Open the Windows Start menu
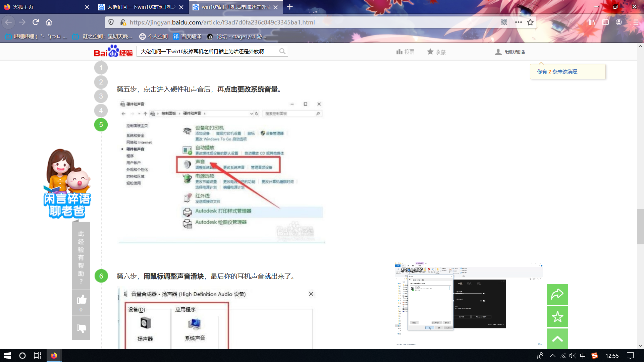The height and width of the screenshot is (362, 644). pos(7,356)
